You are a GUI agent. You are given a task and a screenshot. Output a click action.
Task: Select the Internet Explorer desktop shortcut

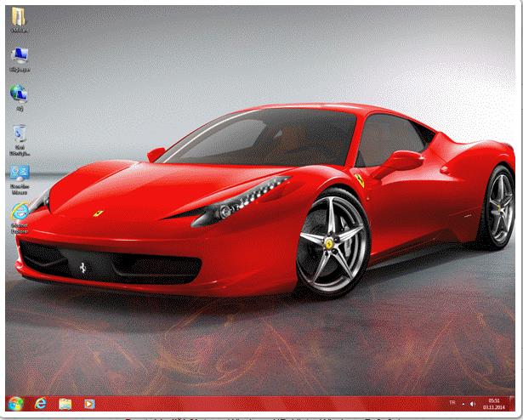click(x=19, y=213)
